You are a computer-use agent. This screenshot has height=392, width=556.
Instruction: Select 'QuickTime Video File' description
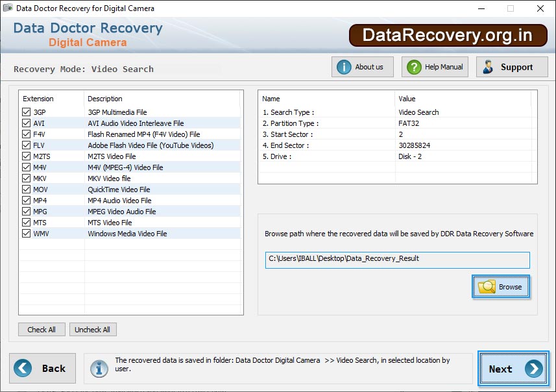click(119, 189)
